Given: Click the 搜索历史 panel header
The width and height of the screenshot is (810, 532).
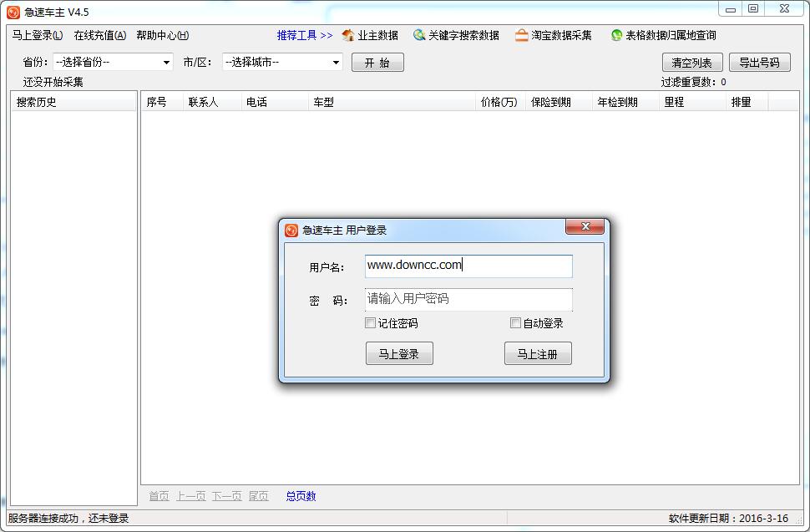Looking at the screenshot, I should [73, 102].
